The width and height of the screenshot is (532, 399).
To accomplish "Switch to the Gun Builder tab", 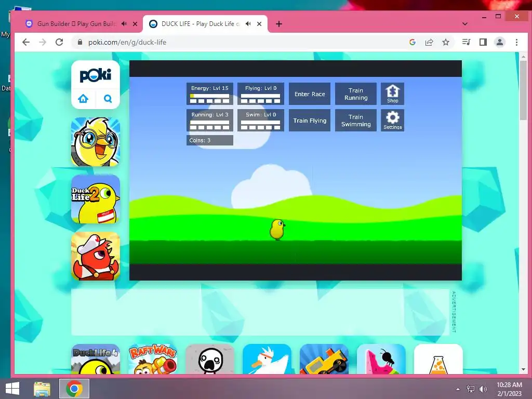I will [x=75, y=24].
